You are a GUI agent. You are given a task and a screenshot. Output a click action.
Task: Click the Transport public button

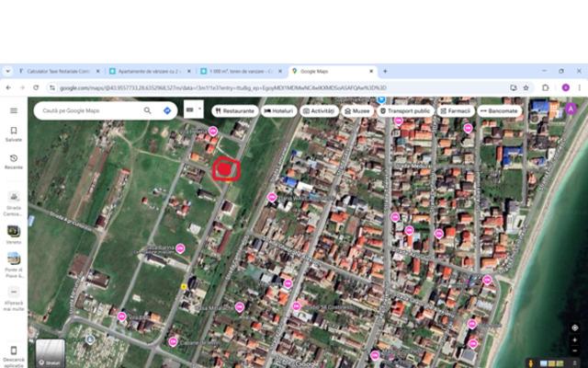pyautogui.click(x=405, y=110)
